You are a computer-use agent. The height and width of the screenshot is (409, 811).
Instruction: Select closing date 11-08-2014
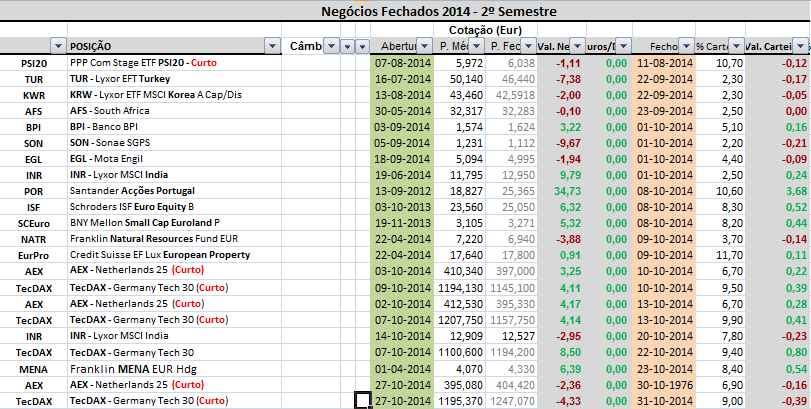click(x=664, y=63)
